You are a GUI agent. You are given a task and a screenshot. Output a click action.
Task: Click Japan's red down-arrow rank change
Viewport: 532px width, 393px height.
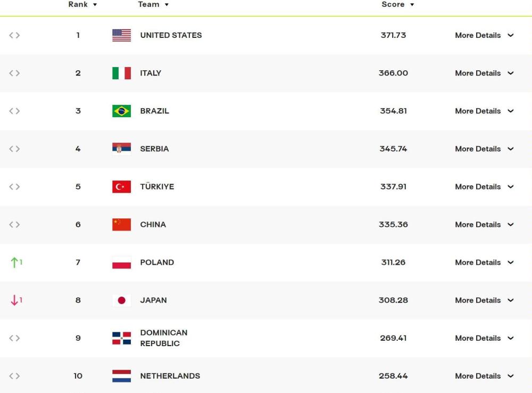[16, 300]
